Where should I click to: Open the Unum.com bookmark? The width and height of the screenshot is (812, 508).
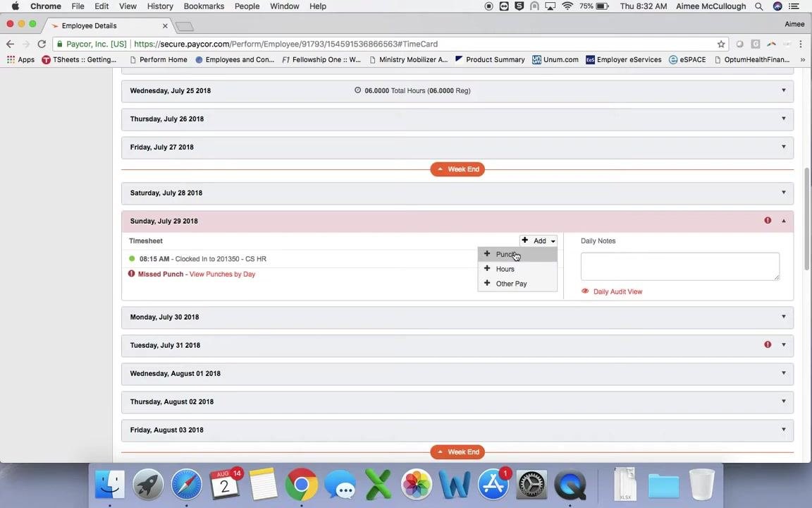click(555, 59)
